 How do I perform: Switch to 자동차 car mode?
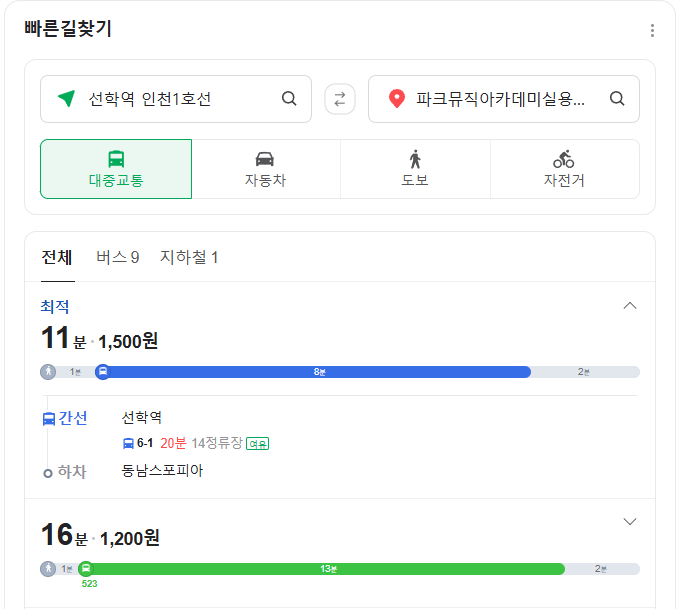[x=265, y=169]
